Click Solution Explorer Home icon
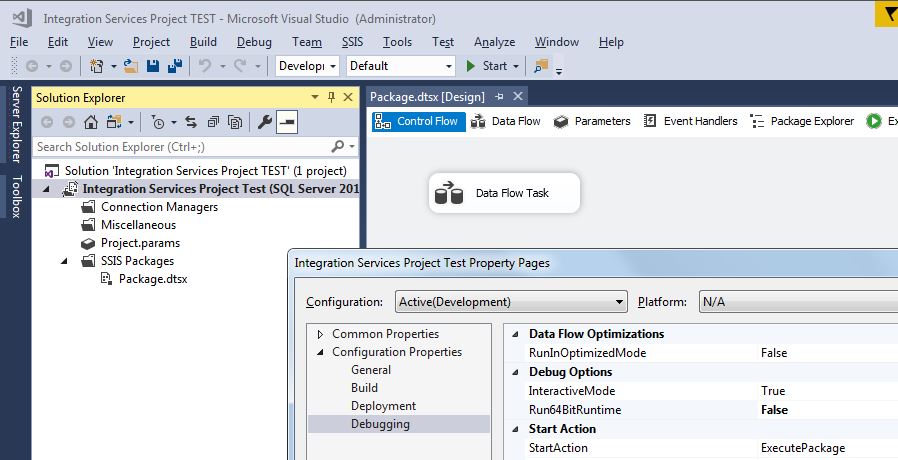This screenshot has width=898, height=460. coord(90,122)
